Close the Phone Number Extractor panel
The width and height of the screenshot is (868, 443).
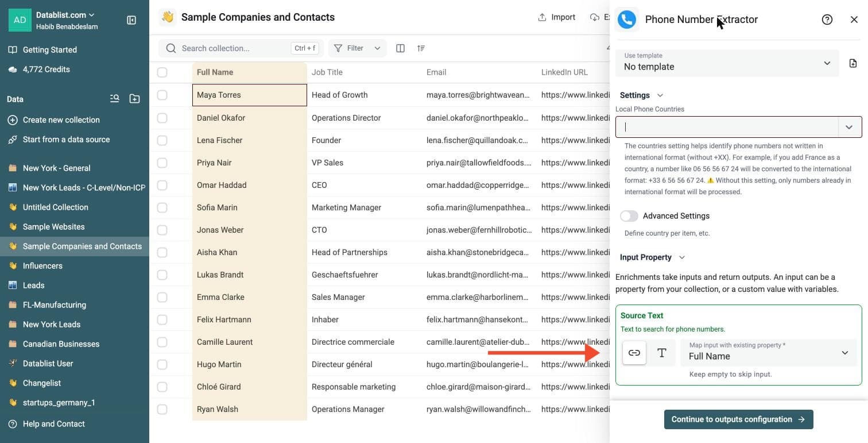point(854,20)
